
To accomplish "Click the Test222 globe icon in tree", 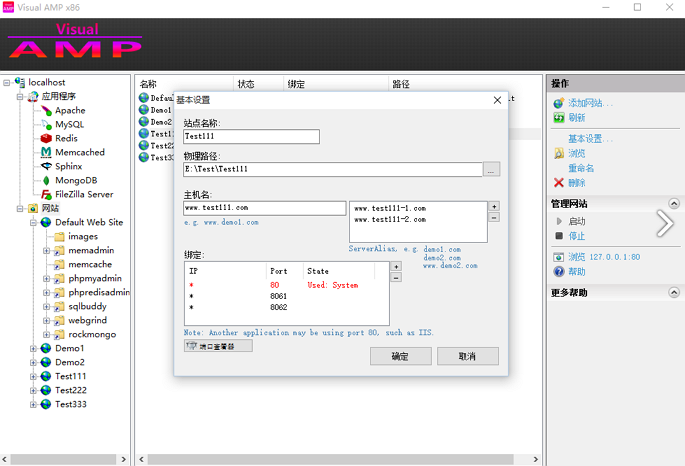I will 46,390.
